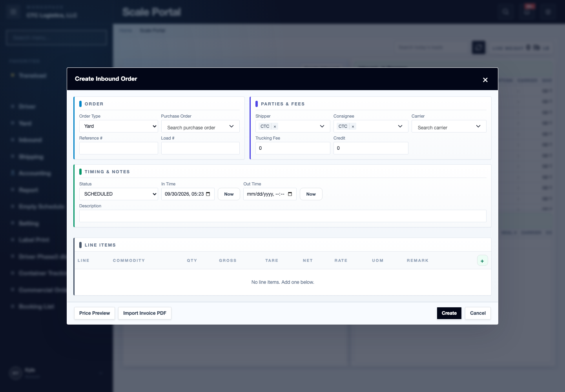Screen dimensions: 565x392
Task: Click the Reference # input field
Action: (118, 148)
